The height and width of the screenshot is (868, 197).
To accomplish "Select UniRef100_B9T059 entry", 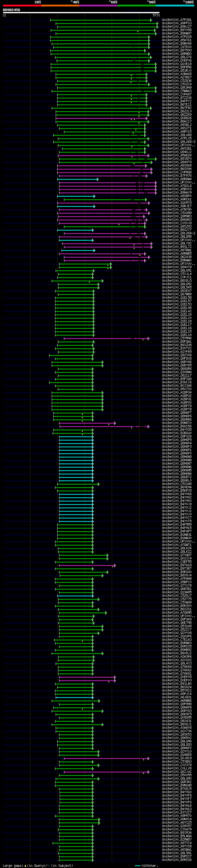I will 177,30.
